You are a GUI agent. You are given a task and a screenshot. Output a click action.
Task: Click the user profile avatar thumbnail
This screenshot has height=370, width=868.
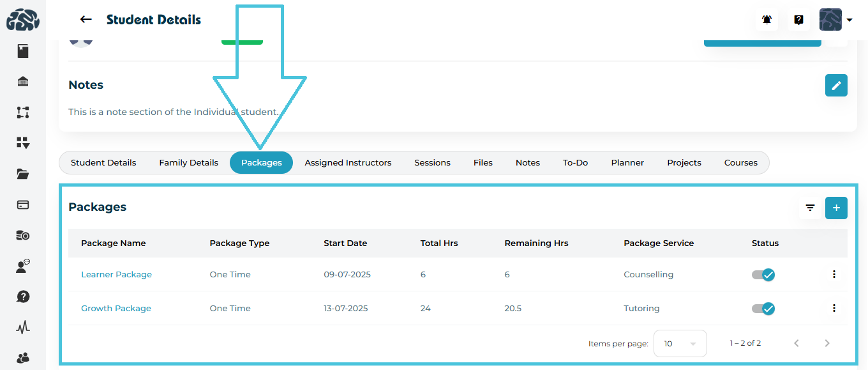[830, 20]
